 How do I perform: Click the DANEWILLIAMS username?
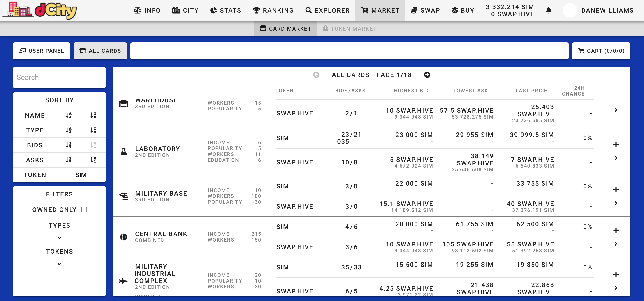coord(607,11)
